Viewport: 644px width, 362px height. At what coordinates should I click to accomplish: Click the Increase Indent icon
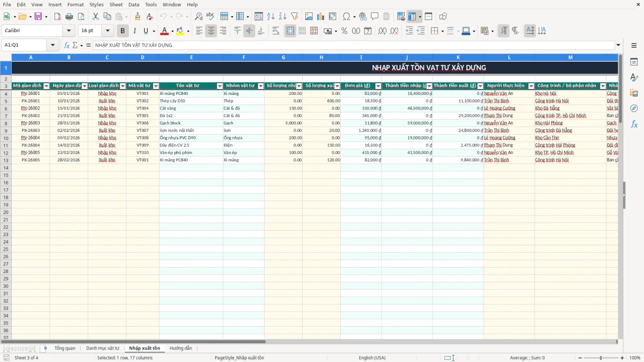409,31
